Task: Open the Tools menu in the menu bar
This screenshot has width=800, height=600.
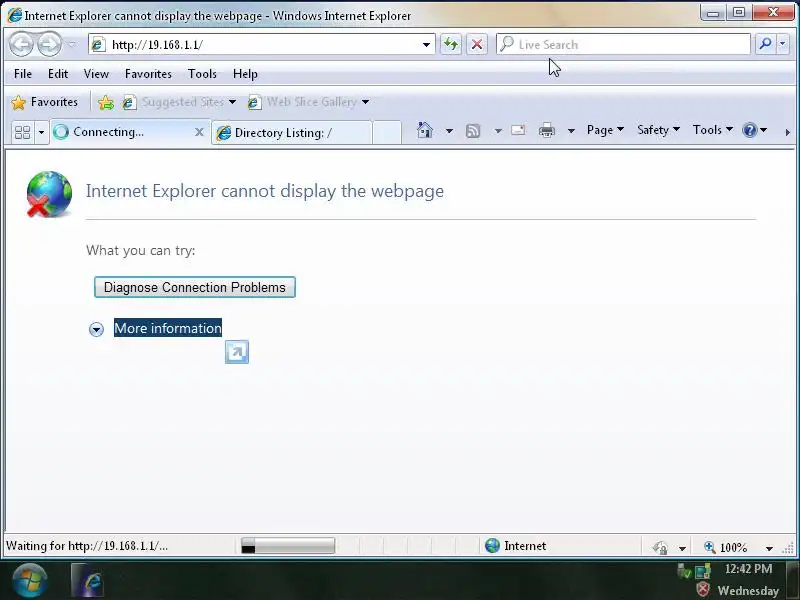Action: coord(202,74)
